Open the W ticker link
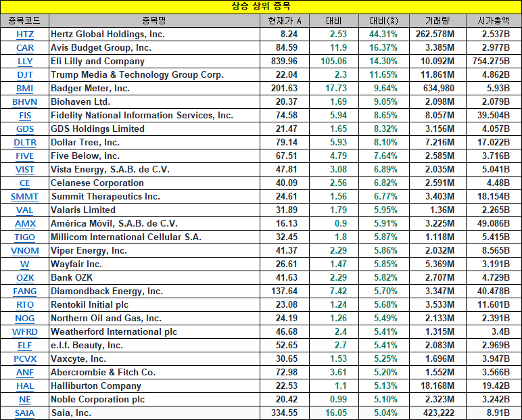Screen dimensions: 522x420 pyautogui.click(x=25, y=264)
